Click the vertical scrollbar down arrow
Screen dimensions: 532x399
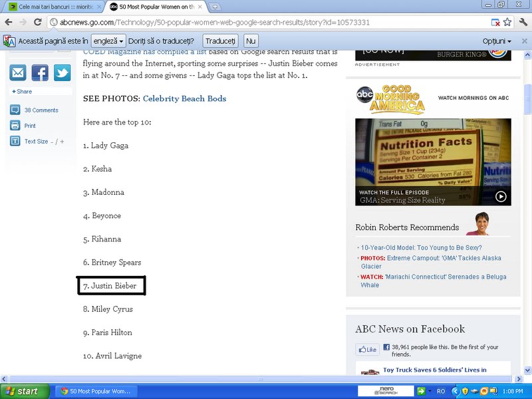pos(527,370)
